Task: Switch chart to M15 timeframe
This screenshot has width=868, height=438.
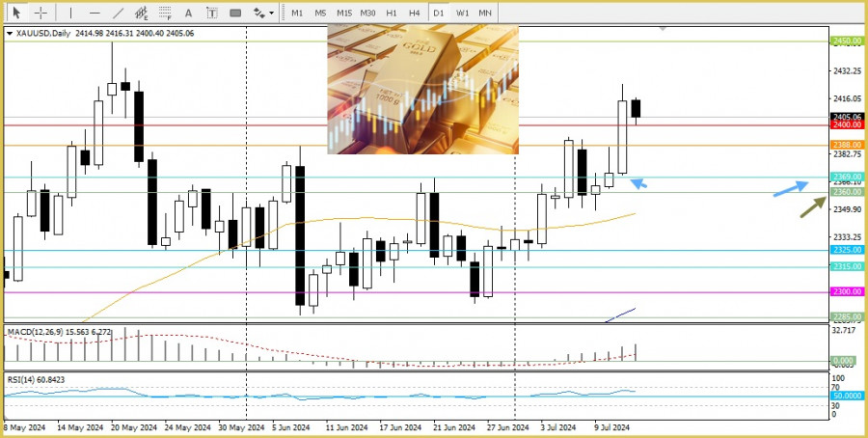Action: click(x=344, y=13)
